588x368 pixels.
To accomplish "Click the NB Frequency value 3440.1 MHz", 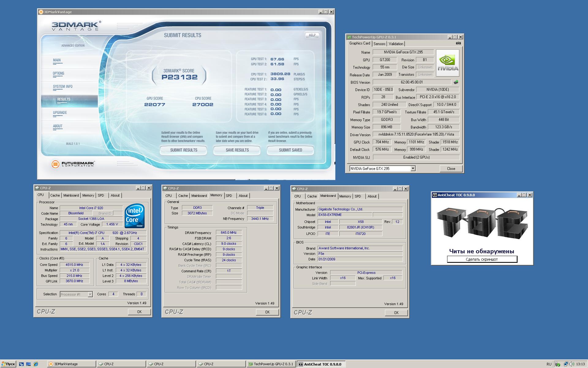I will [260, 219].
